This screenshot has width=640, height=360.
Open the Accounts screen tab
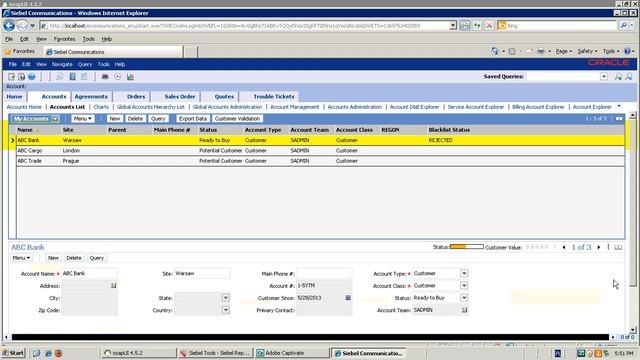(54, 97)
